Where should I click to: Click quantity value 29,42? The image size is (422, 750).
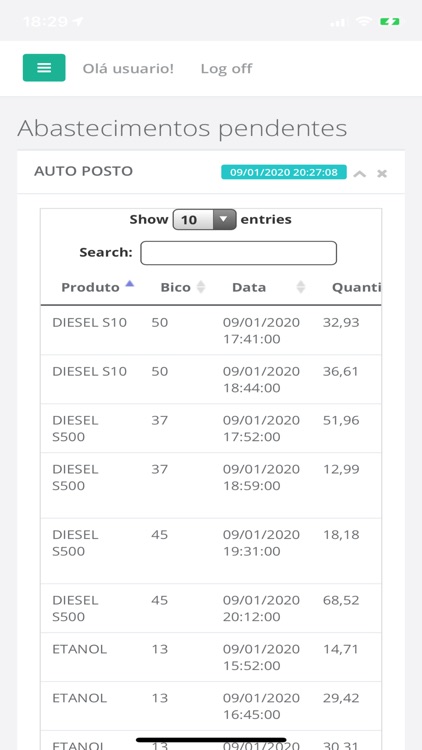point(341,698)
